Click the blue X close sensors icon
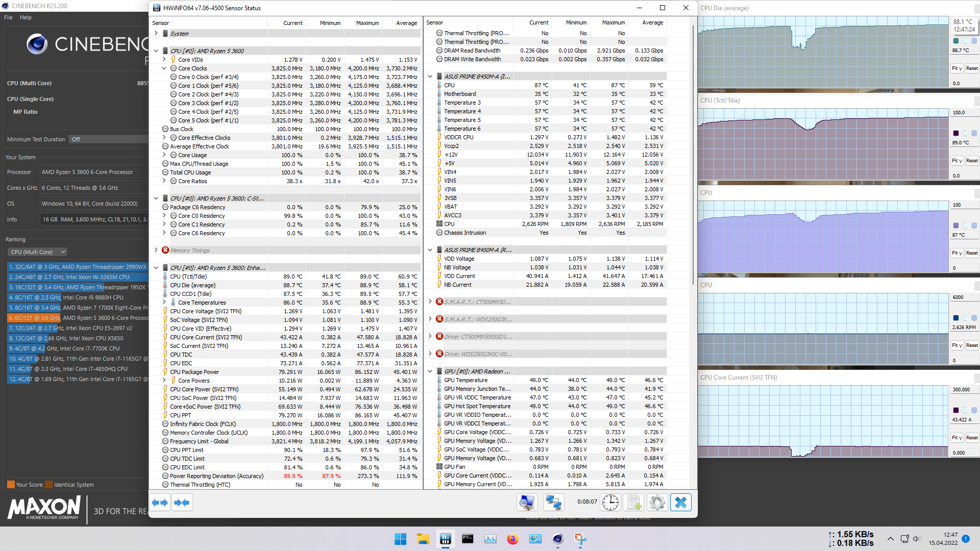The image size is (980, 551). (x=680, y=503)
